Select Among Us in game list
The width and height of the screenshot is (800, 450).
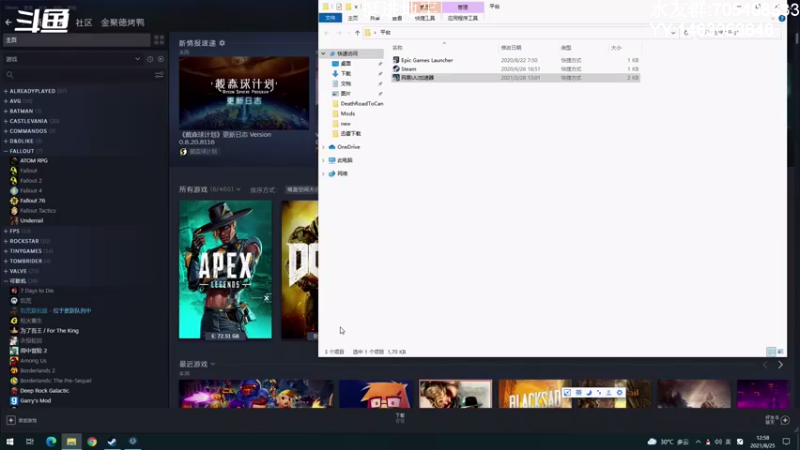pyautogui.click(x=33, y=361)
